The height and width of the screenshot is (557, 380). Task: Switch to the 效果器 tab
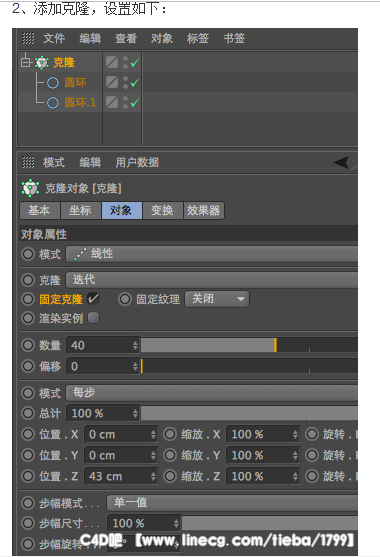[x=204, y=211]
